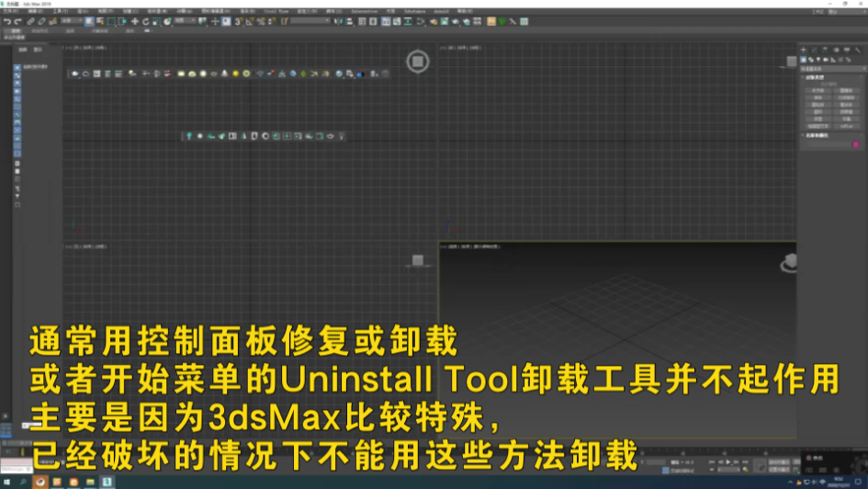Toggle 3D Snaps on the toolbar
The image size is (868, 489).
coord(238,21)
